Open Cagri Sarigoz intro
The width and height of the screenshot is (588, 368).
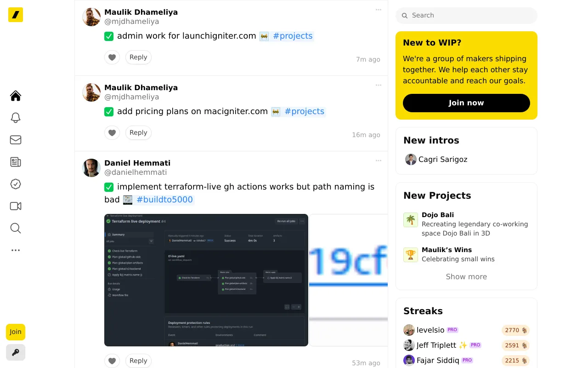(436, 160)
